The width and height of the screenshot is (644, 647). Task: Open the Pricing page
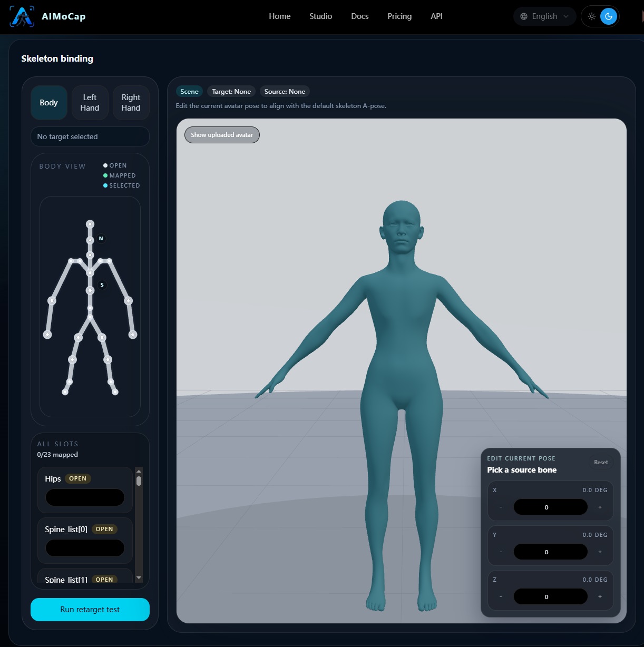[399, 16]
